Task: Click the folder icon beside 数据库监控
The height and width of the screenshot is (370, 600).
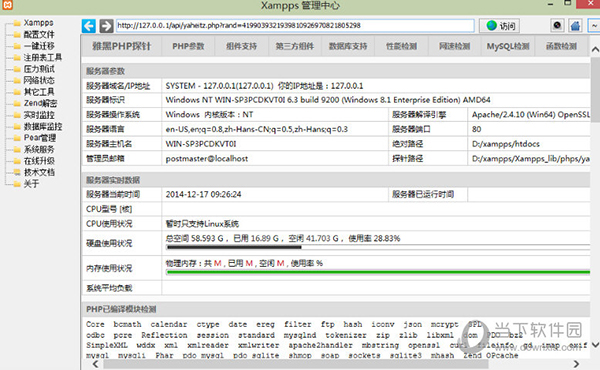Action: [x=17, y=127]
